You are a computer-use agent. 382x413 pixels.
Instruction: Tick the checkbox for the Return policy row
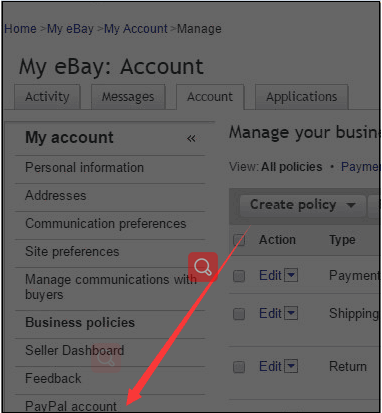click(239, 367)
